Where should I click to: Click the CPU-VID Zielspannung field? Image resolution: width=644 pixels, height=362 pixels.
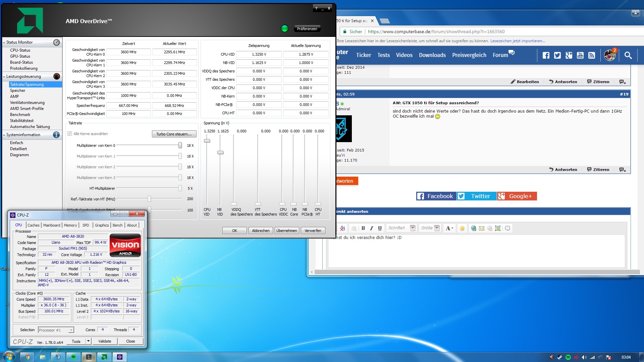click(259, 54)
